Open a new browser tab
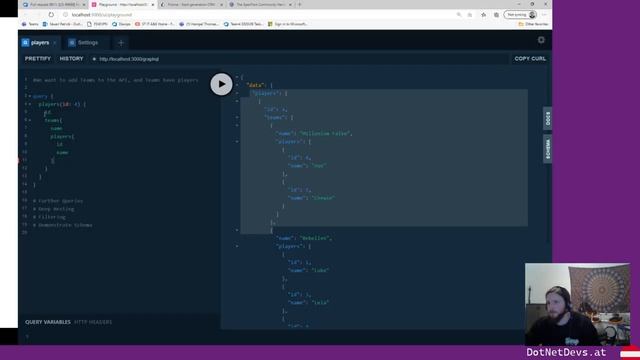 coord(299,4)
